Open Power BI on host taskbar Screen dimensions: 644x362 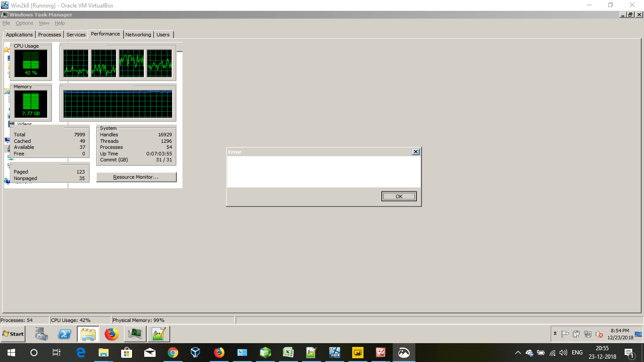click(357, 353)
